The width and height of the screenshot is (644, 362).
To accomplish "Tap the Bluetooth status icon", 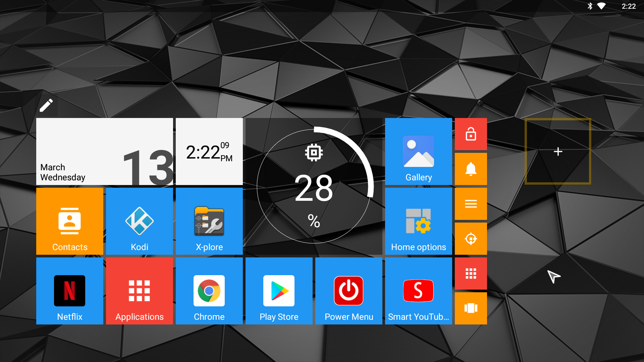I will [590, 6].
